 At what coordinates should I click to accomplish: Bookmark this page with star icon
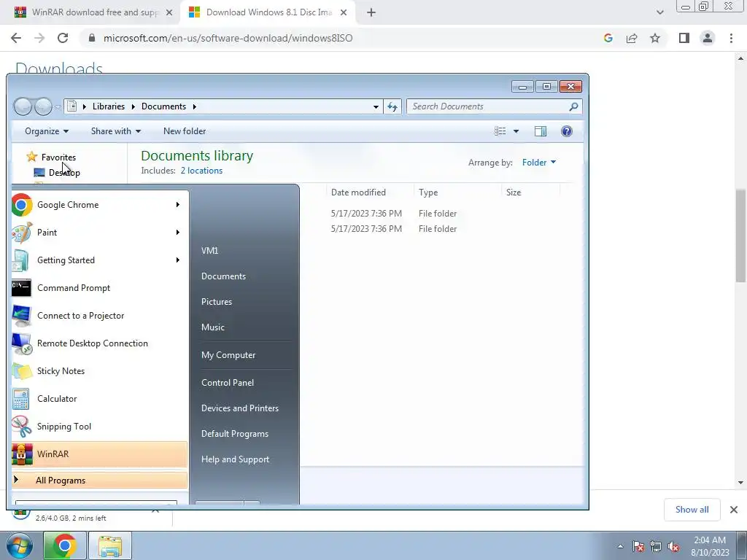[x=655, y=38]
